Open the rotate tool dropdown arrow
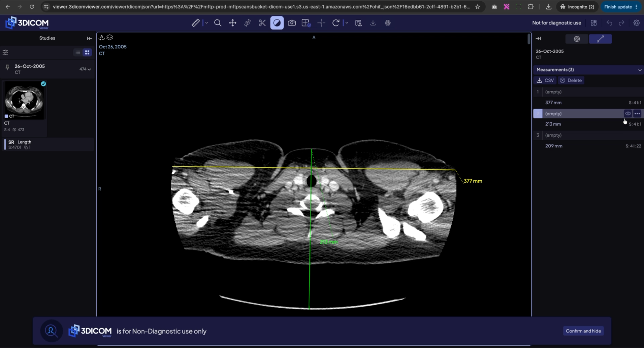This screenshot has height=348, width=644. (x=347, y=23)
